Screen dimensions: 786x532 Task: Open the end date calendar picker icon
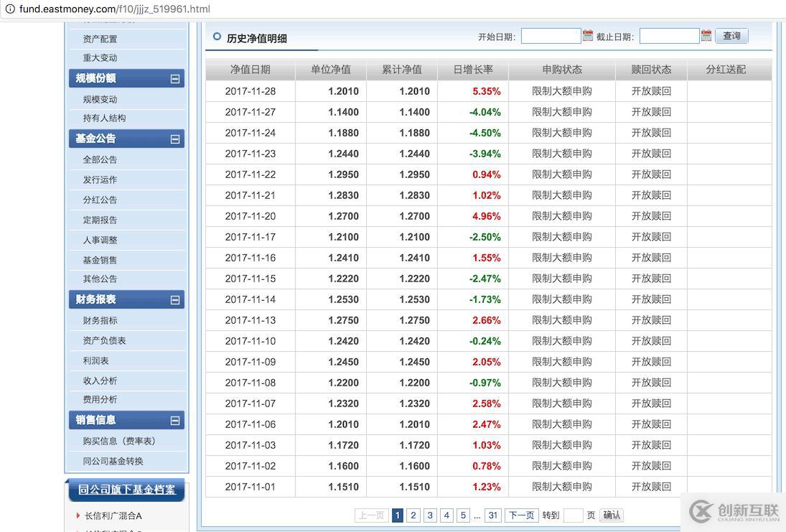click(x=706, y=35)
